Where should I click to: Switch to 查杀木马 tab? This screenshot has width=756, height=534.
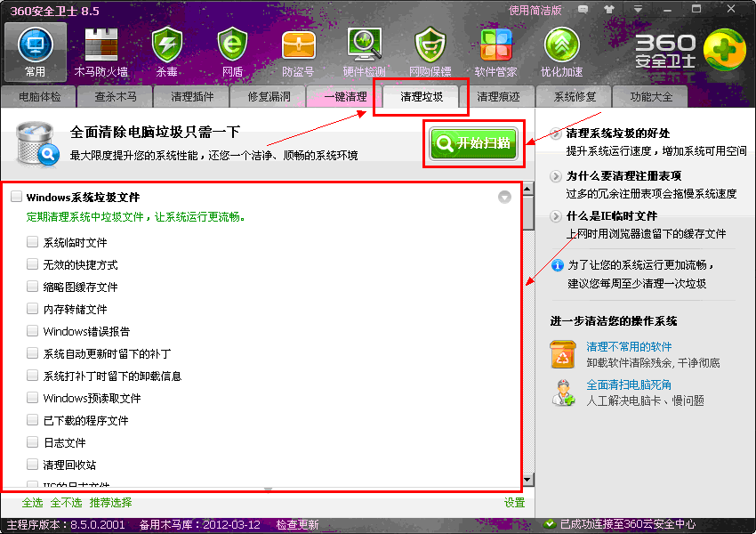click(x=116, y=96)
